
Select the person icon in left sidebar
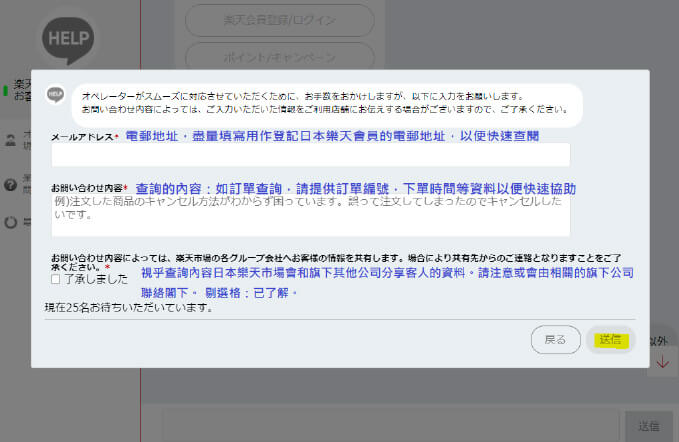coord(11,137)
